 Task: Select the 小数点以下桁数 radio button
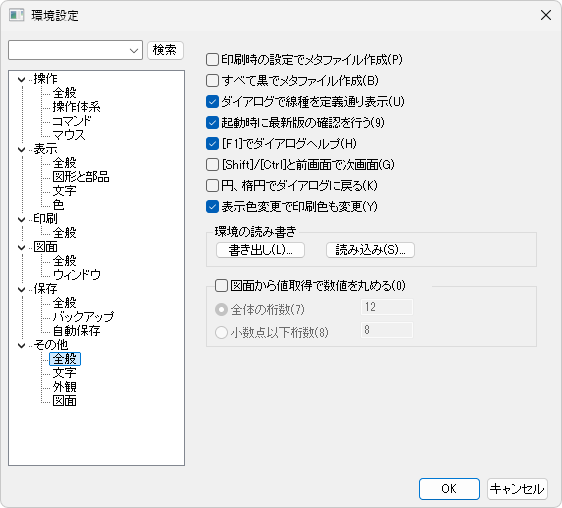tap(221, 332)
